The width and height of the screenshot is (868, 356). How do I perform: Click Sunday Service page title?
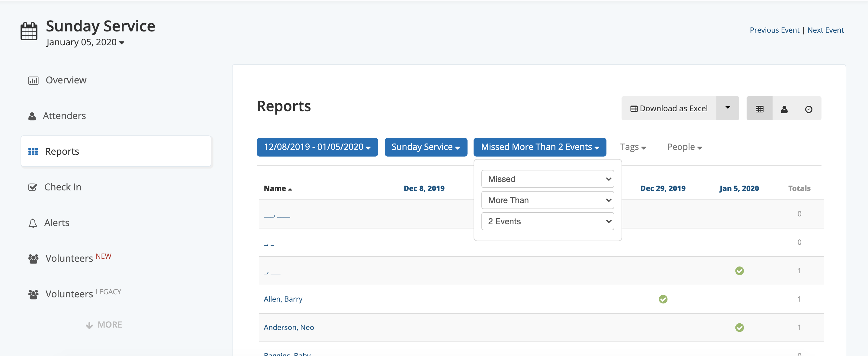(100, 26)
